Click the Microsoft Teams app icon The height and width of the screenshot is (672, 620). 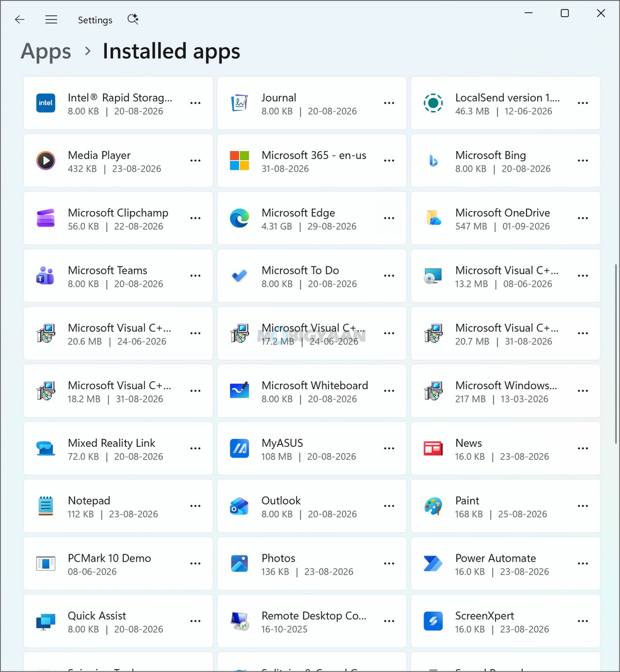[46, 276]
